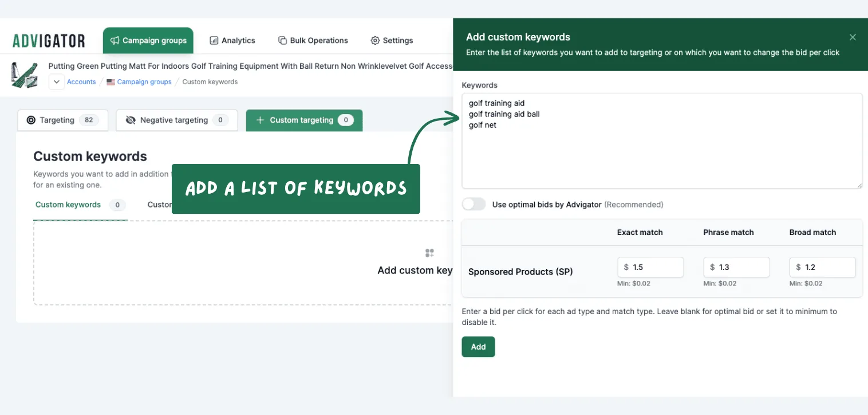Click the Keywords text area
868x415 pixels.
pyautogui.click(x=662, y=141)
